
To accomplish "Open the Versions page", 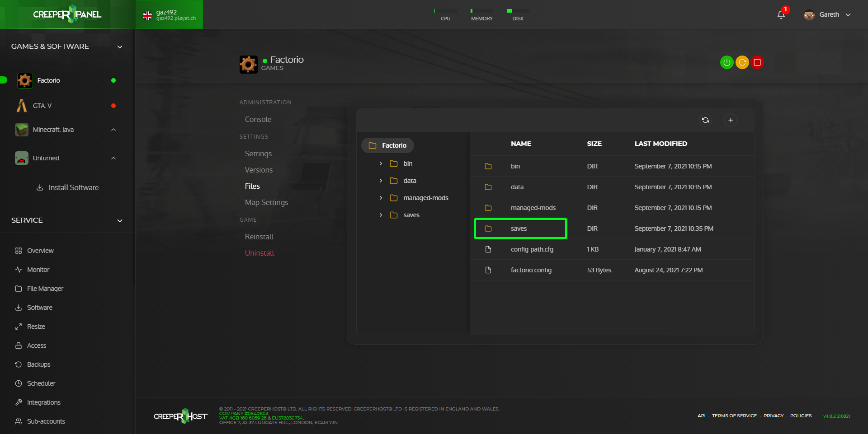I will pos(259,170).
